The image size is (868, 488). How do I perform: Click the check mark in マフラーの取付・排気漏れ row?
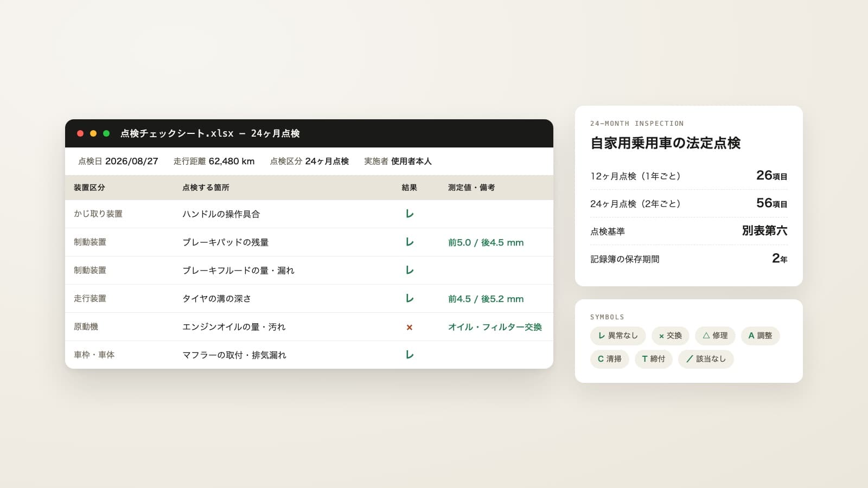pos(410,355)
